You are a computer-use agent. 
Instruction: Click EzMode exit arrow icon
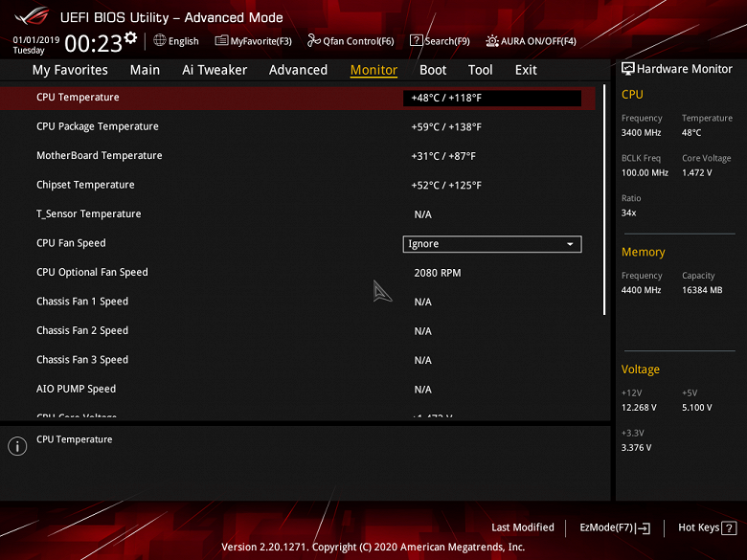644,528
